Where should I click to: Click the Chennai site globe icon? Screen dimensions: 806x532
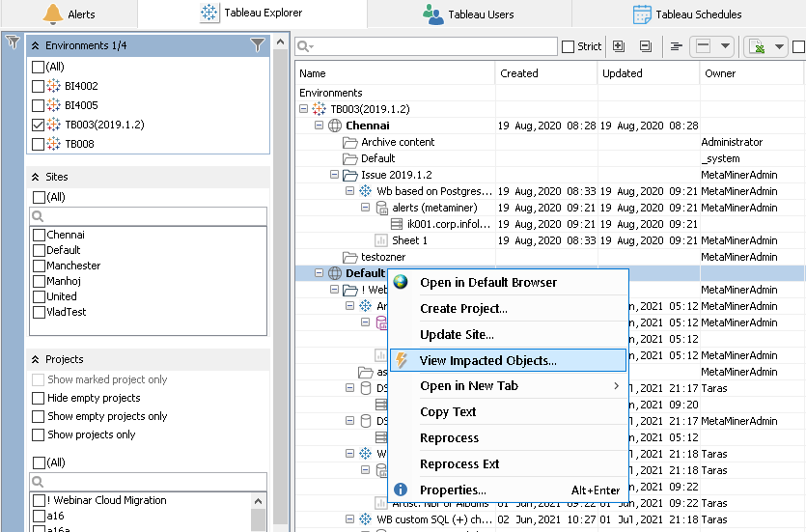335,126
